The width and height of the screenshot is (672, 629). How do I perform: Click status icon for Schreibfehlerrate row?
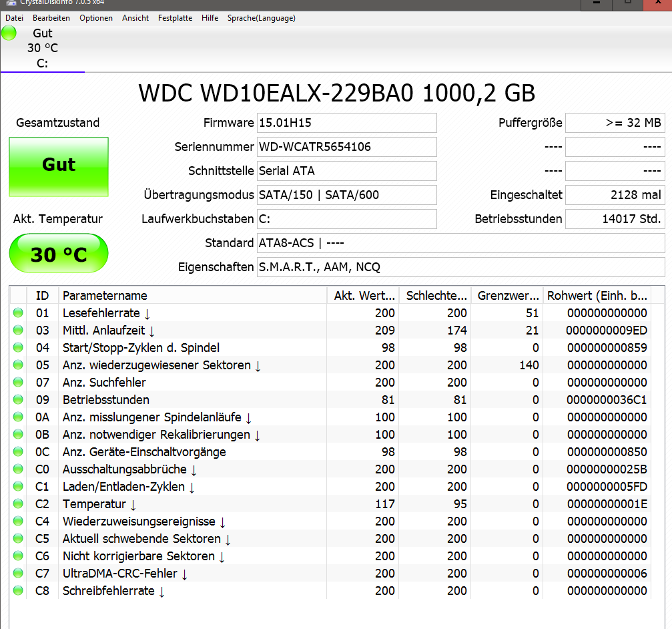[18, 590]
